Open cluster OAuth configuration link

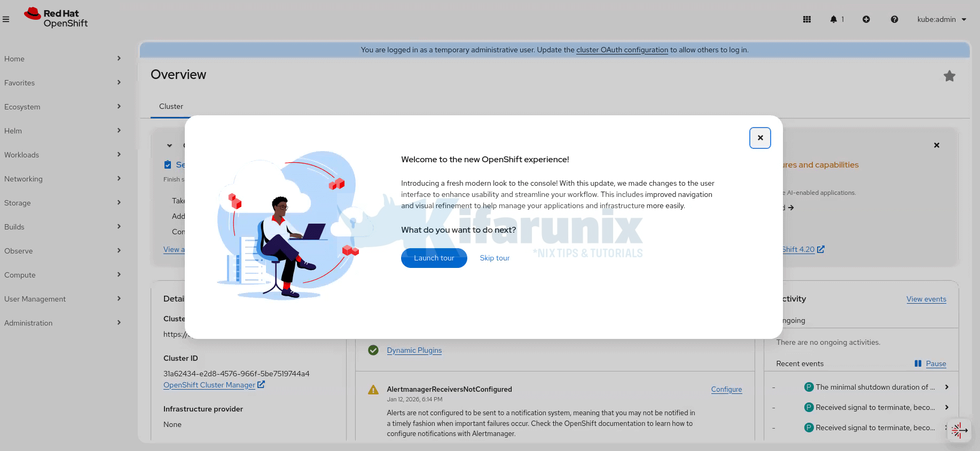622,50
